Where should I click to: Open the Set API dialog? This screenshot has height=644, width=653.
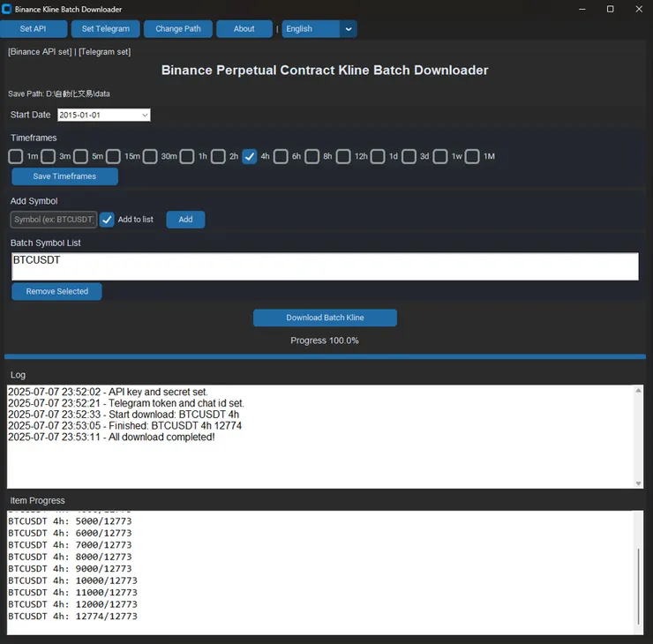[34, 29]
